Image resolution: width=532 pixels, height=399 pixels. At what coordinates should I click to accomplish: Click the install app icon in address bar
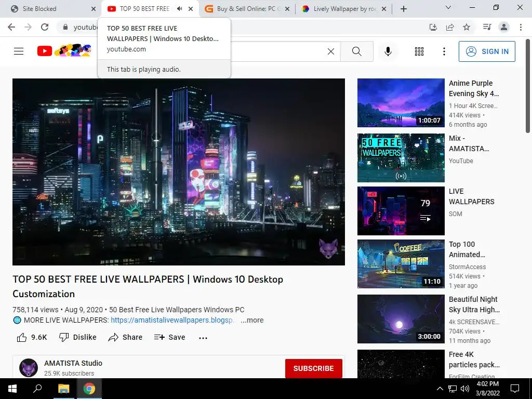coord(433,27)
